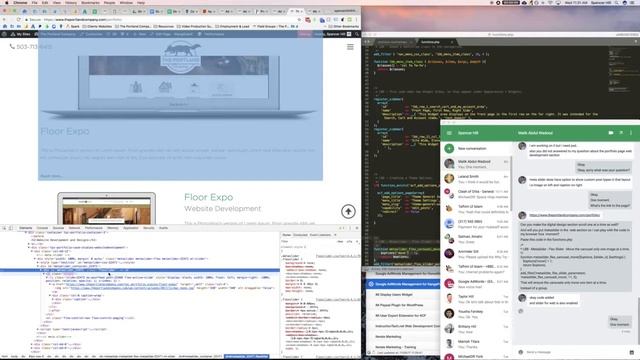Close the DevTools panel with X icon
The width and height of the screenshot is (640, 360).
tap(357, 228)
